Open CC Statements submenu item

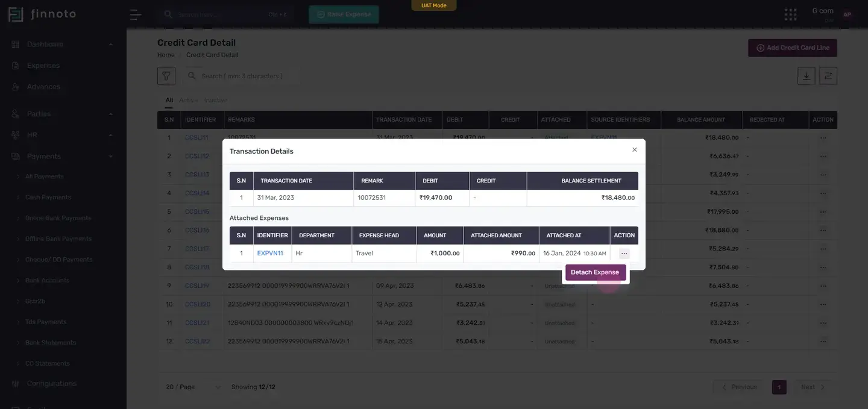[47, 364]
